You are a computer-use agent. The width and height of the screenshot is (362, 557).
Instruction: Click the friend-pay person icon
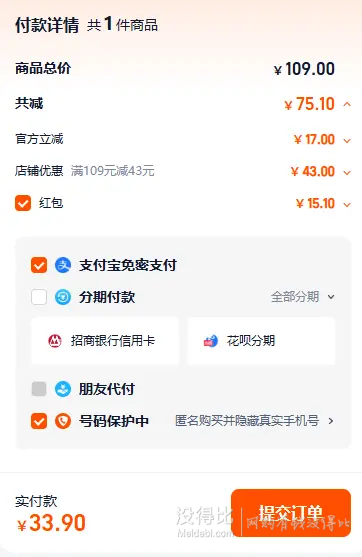tap(63, 389)
